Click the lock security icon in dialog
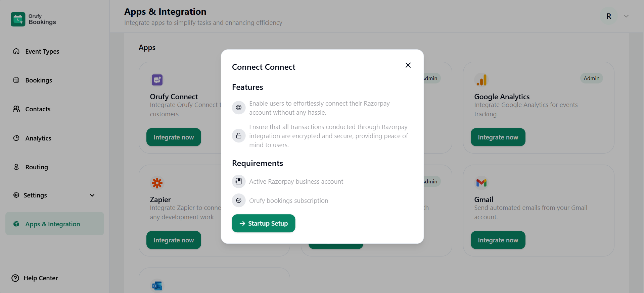The width and height of the screenshot is (644, 293). 239,136
